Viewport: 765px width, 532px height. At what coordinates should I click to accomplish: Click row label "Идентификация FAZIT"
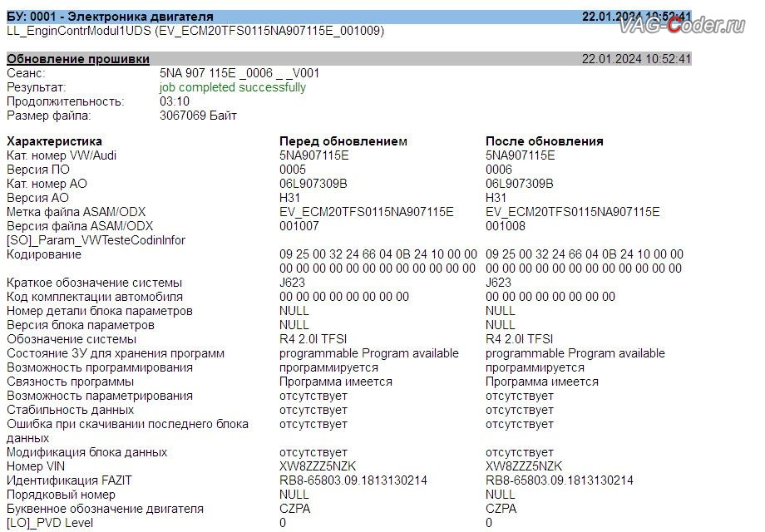pos(69,480)
